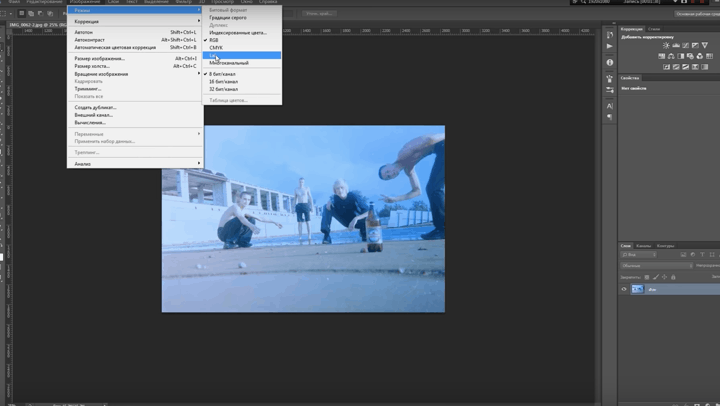
Task: Open the Brush panel icon
Action: [x=609, y=79]
